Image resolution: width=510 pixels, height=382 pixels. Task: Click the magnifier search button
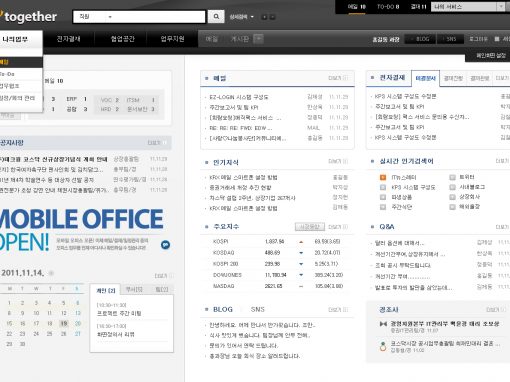tap(216, 17)
